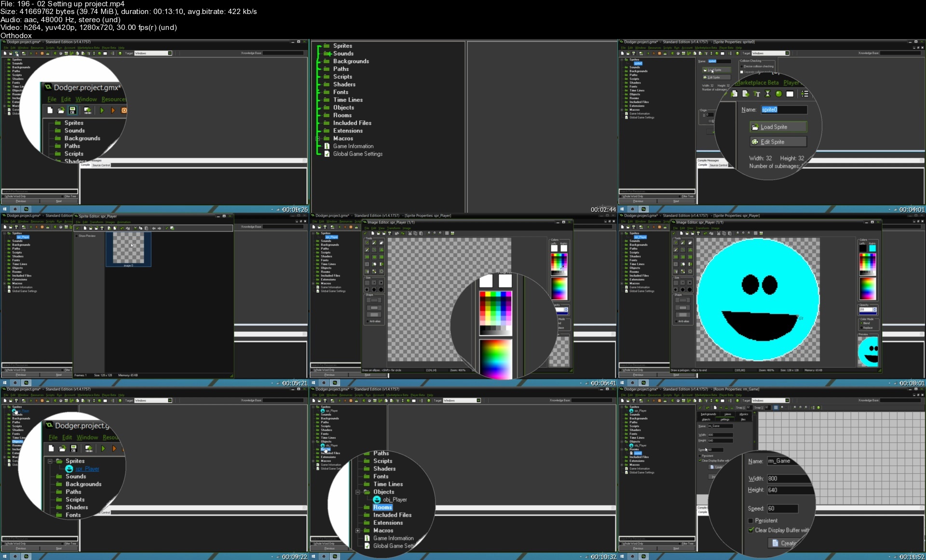Toggle grid icon in 00:11:52 room editor toolbar
The width and height of the screenshot is (926, 560).
coord(776,408)
